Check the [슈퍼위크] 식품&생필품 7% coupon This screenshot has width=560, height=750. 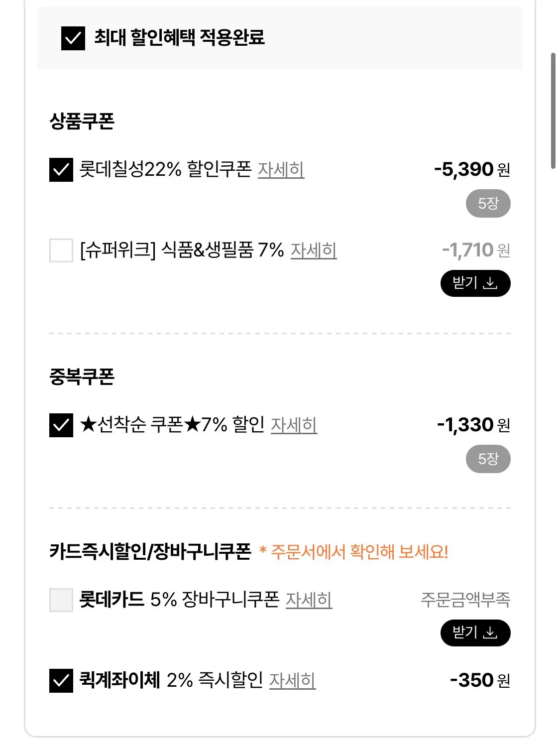[x=61, y=250]
